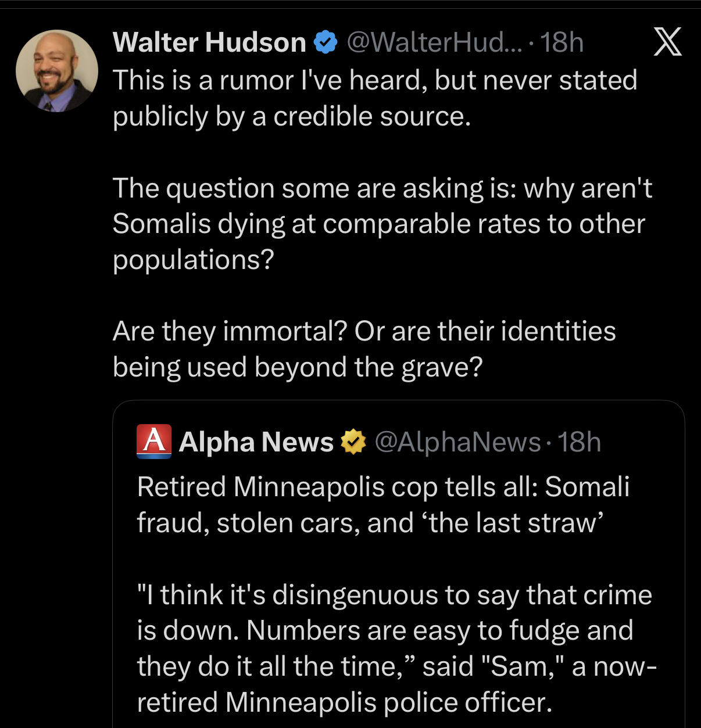Open Walter Hudson's profile photo

click(x=57, y=71)
